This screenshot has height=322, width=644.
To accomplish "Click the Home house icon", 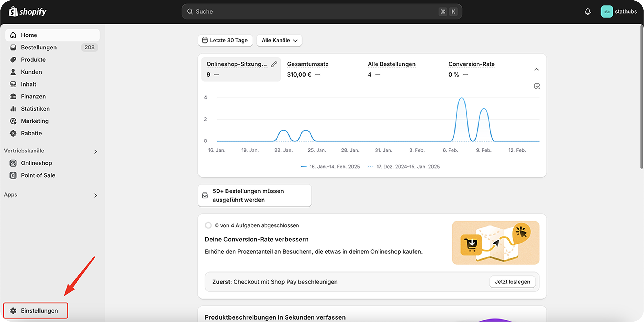I will [13, 35].
